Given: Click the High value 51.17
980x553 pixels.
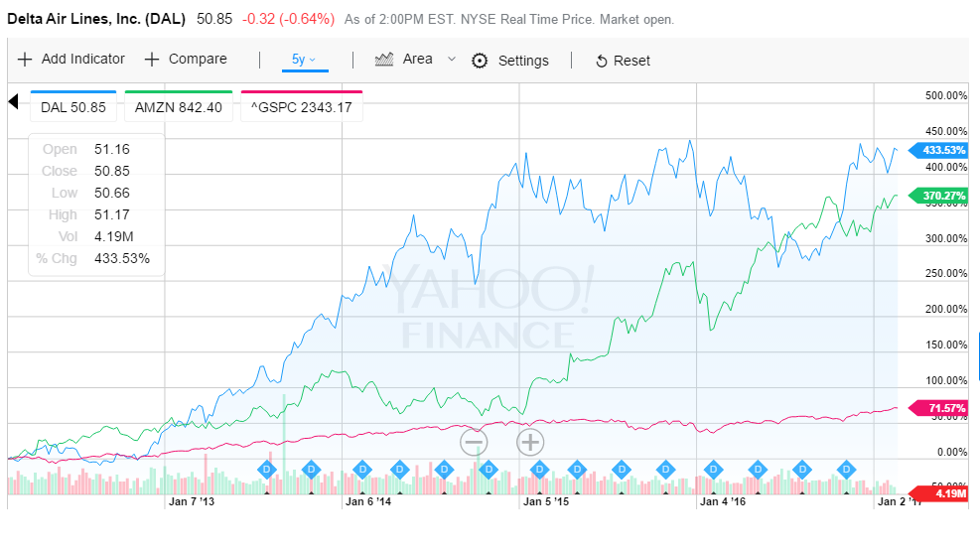Looking at the screenshot, I should pyautogui.click(x=112, y=215).
